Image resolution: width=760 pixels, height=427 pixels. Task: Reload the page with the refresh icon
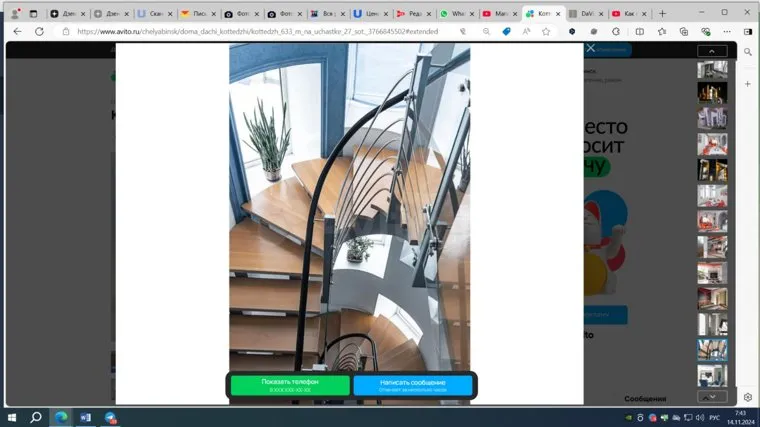tap(40, 31)
